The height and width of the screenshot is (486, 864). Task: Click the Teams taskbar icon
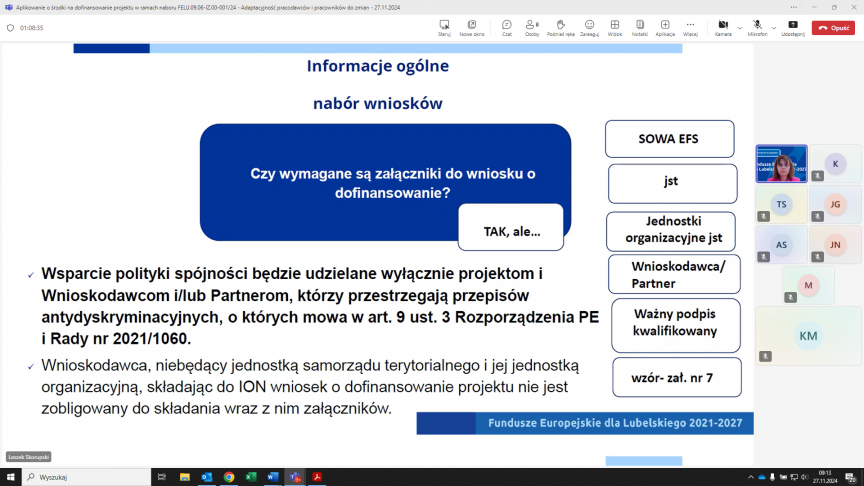pos(295,477)
